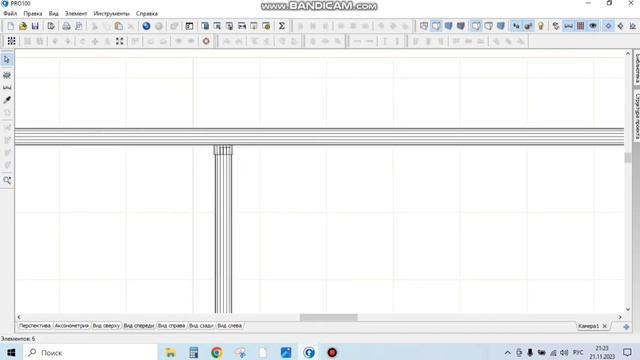Click the four-corner expand icon in second toolbar
This screenshot has height=360, width=640.
pos(120,41)
